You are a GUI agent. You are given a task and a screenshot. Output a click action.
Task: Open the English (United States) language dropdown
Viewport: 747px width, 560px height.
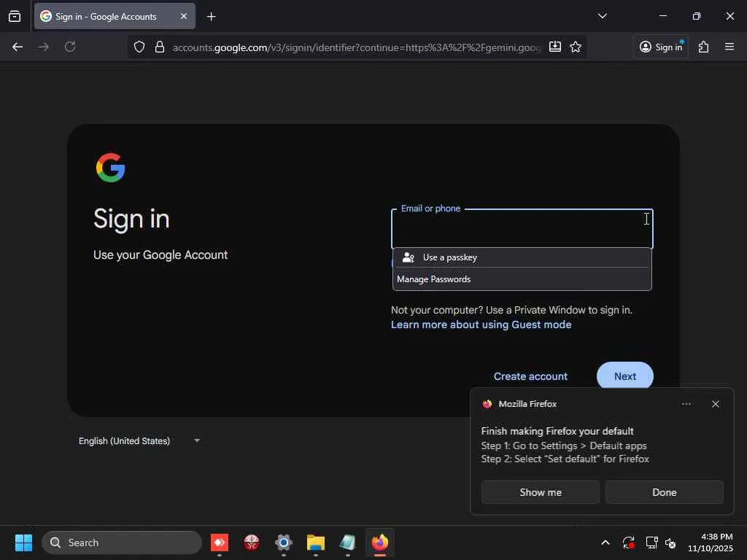(139, 441)
